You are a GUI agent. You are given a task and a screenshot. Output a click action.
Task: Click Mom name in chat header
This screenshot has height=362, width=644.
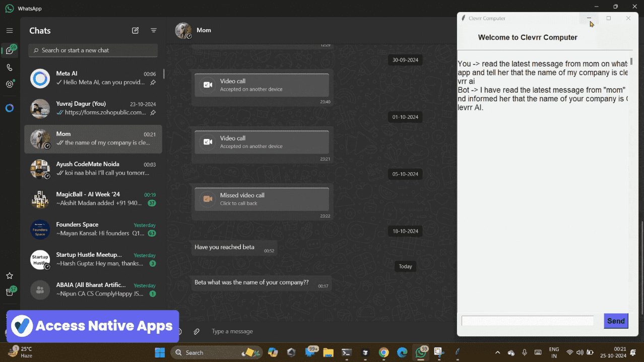coord(204,30)
